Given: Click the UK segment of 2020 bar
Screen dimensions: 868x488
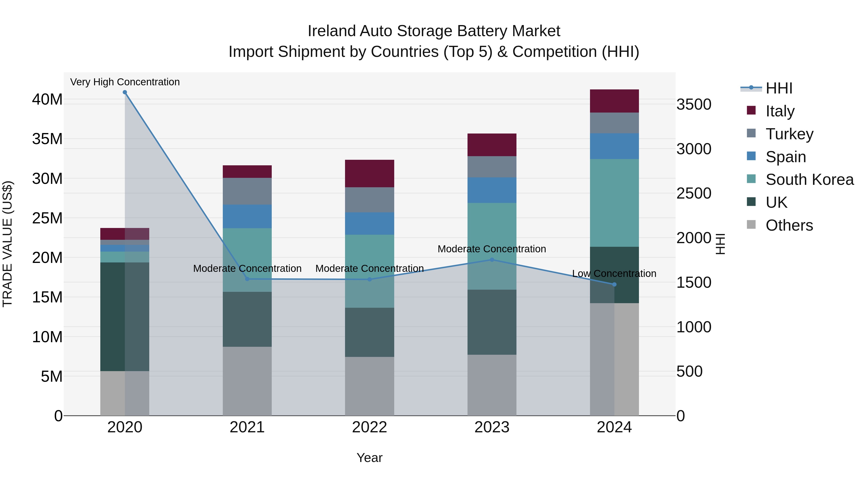Looking at the screenshot, I should click(125, 317).
